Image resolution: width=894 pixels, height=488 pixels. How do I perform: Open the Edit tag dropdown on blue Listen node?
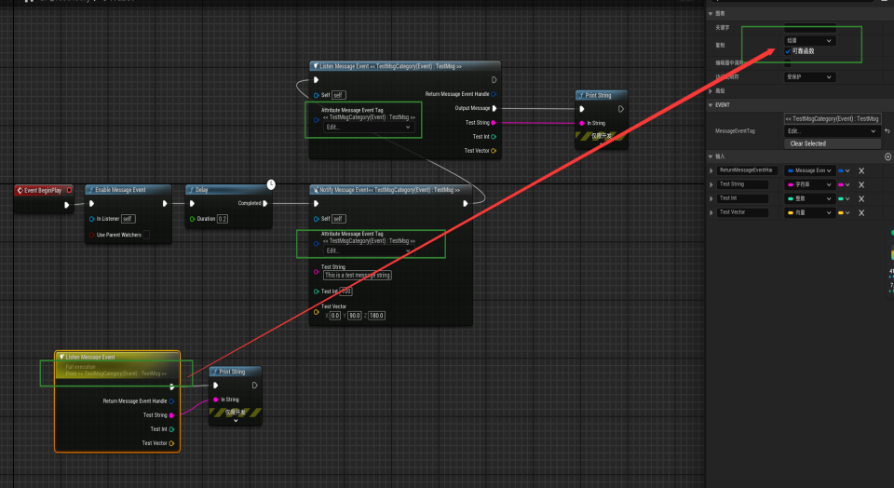tap(368, 127)
